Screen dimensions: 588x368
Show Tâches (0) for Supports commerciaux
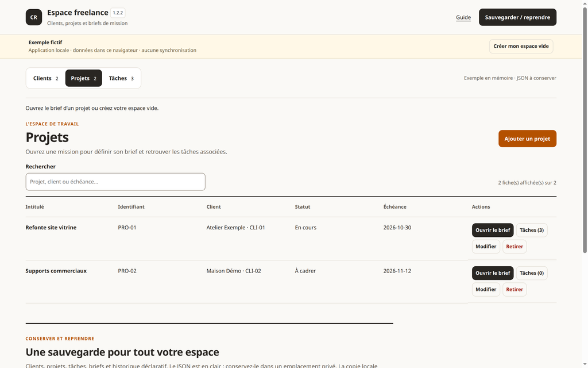(532, 273)
